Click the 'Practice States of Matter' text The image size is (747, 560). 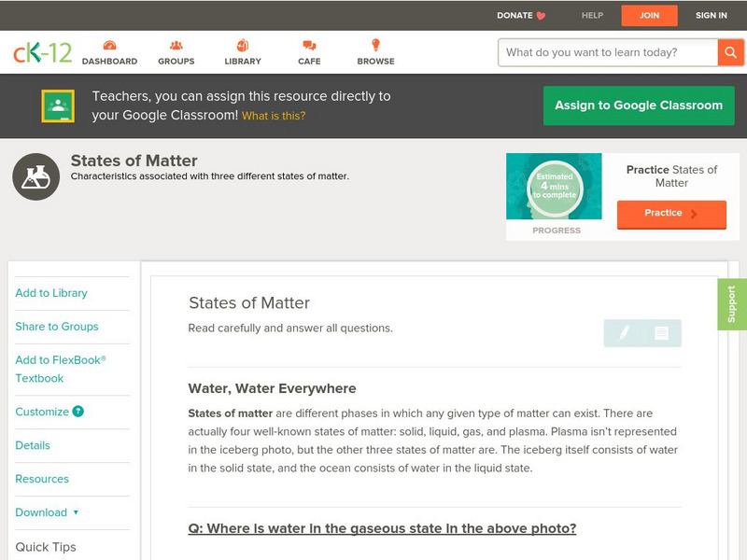pos(671,176)
